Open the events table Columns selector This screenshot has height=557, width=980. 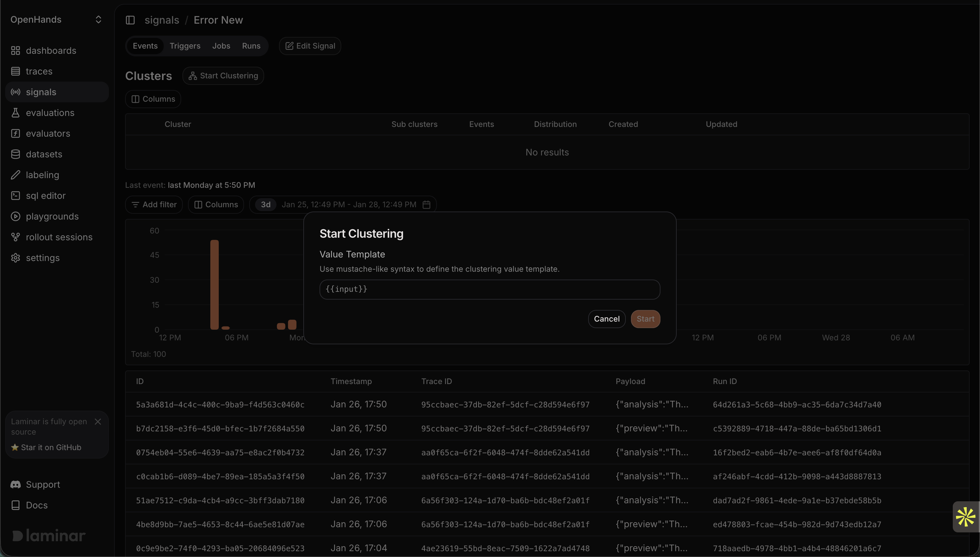point(216,205)
